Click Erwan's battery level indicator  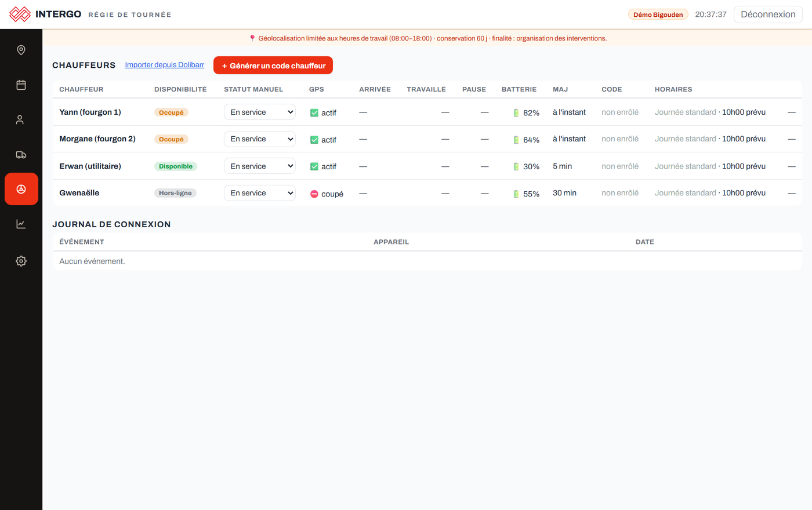(527, 166)
